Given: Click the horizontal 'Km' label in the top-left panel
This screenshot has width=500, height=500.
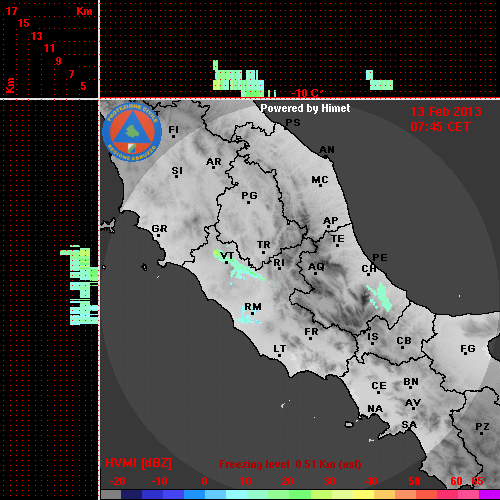Looking at the screenshot, I should tap(84, 12).
